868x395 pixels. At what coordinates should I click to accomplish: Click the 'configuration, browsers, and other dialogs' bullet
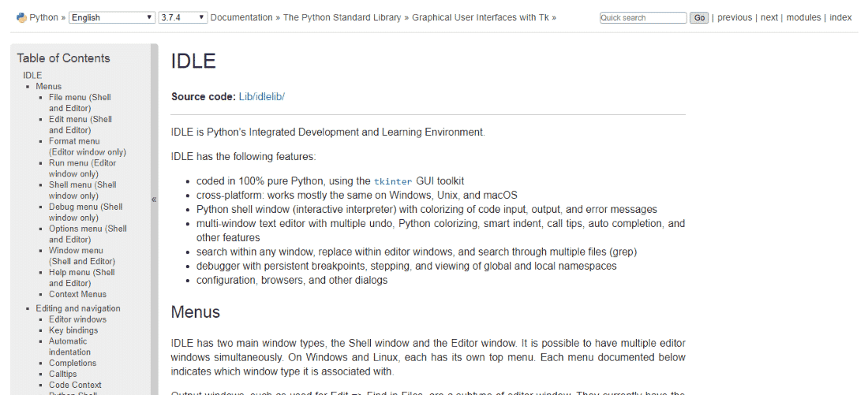(292, 280)
